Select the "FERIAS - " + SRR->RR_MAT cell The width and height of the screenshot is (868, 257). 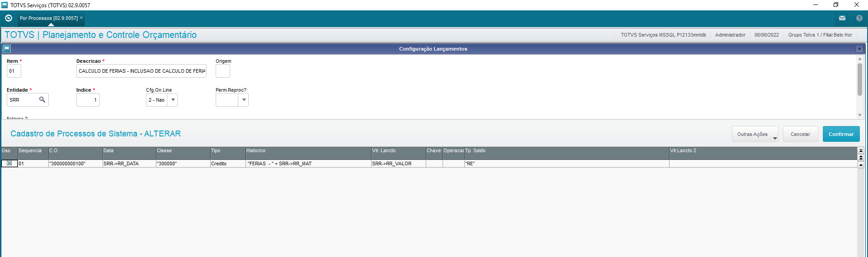pyautogui.click(x=308, y=164)
